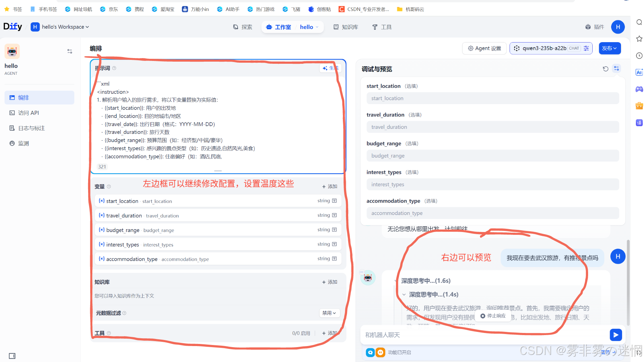Click the interest_types input field in preview
This screenshot has height=362, width=644.
[x=493, y=184]
